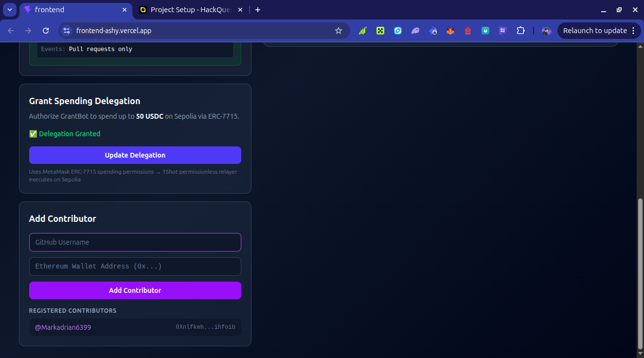Open the tab search dropdown arrow

tap(10, 10)
